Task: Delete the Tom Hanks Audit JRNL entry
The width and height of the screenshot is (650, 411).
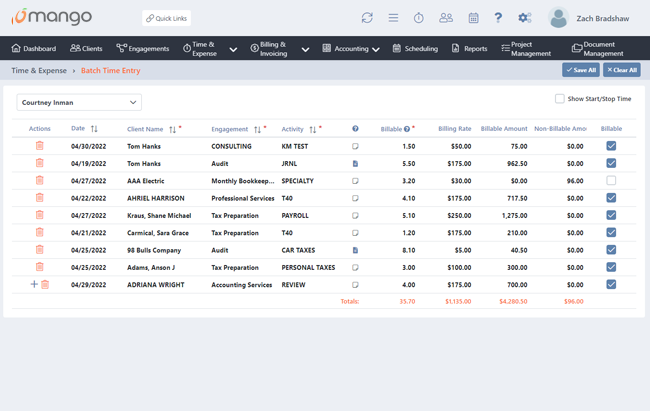Action: pos(39,163)
